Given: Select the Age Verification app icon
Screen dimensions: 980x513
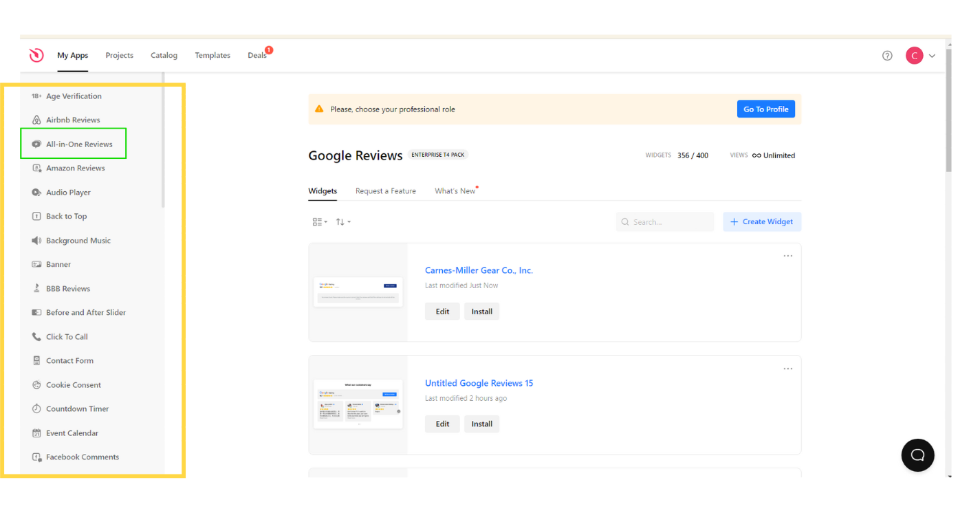Looking at the screenshot, I should tap(36, 96).
